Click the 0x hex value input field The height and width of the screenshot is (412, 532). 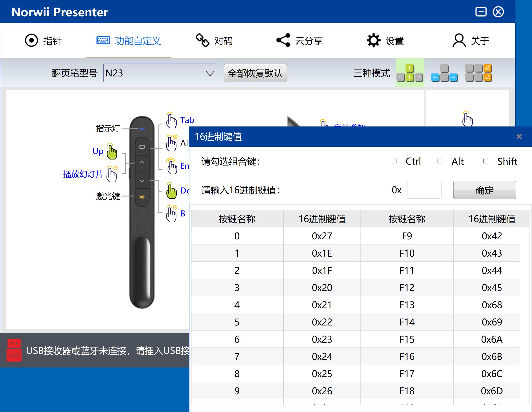424,190
